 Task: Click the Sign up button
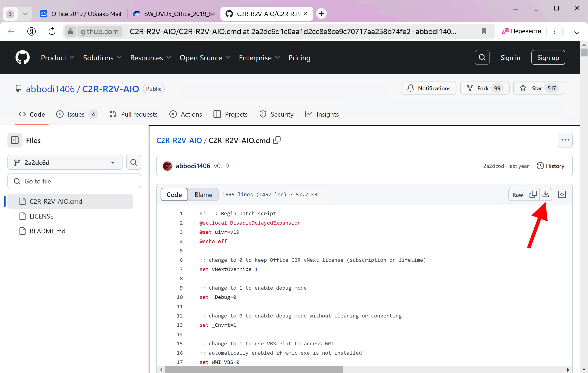548,57
